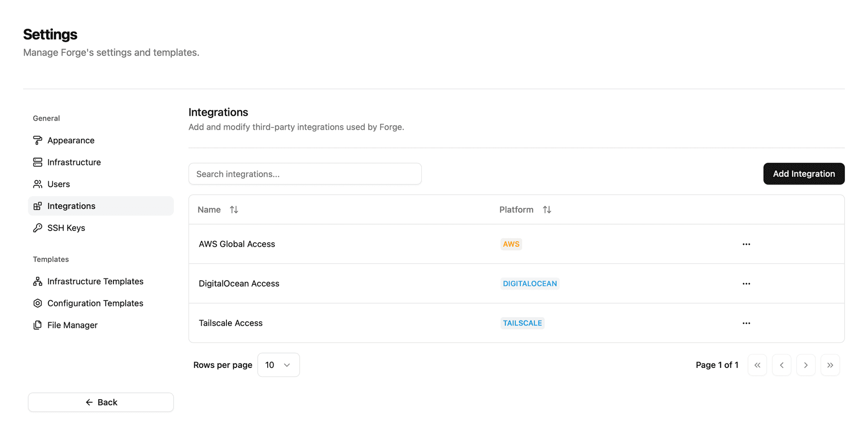Click the Users people icon
The width and height of the screenshot is (868, 438).
click(38, 184)
